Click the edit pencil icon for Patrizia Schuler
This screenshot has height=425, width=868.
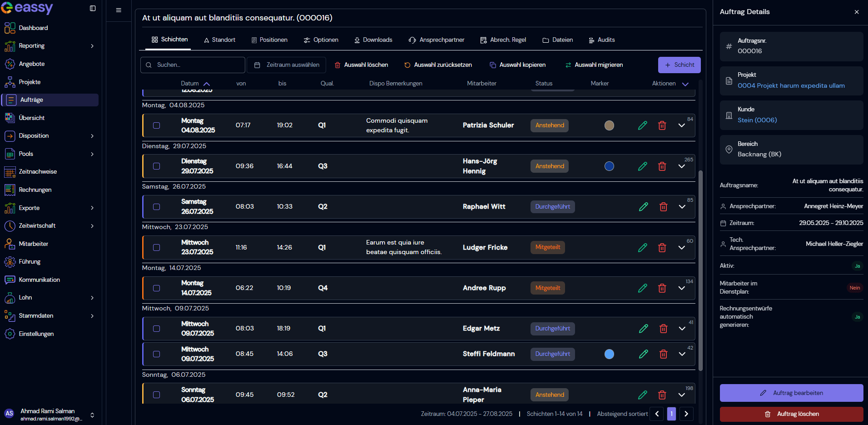642,125
